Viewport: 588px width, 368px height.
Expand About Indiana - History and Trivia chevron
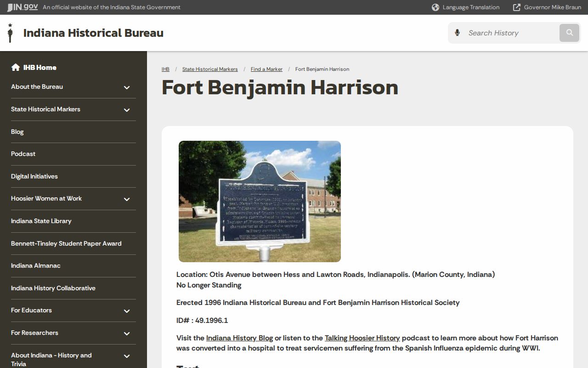pos(127,356)
